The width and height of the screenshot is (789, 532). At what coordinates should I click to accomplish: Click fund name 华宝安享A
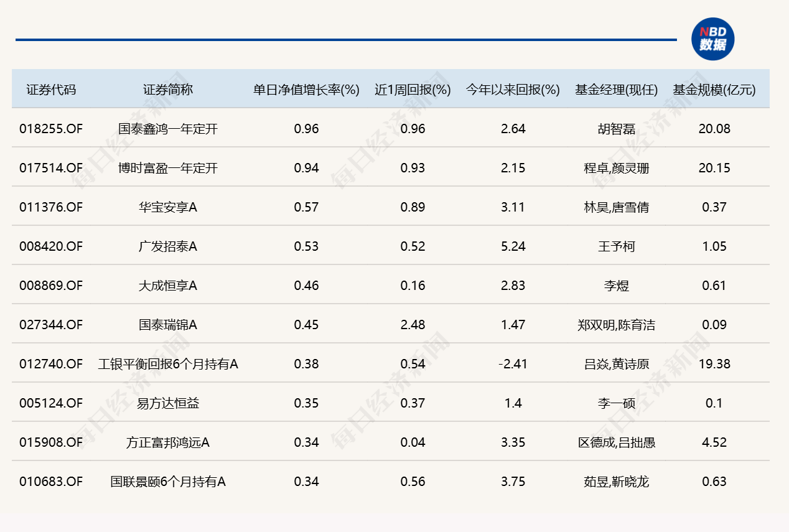click(168, 207)
